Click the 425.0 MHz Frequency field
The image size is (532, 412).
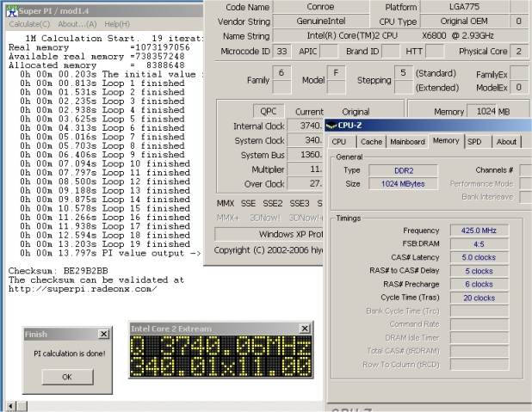coord(479,231)
